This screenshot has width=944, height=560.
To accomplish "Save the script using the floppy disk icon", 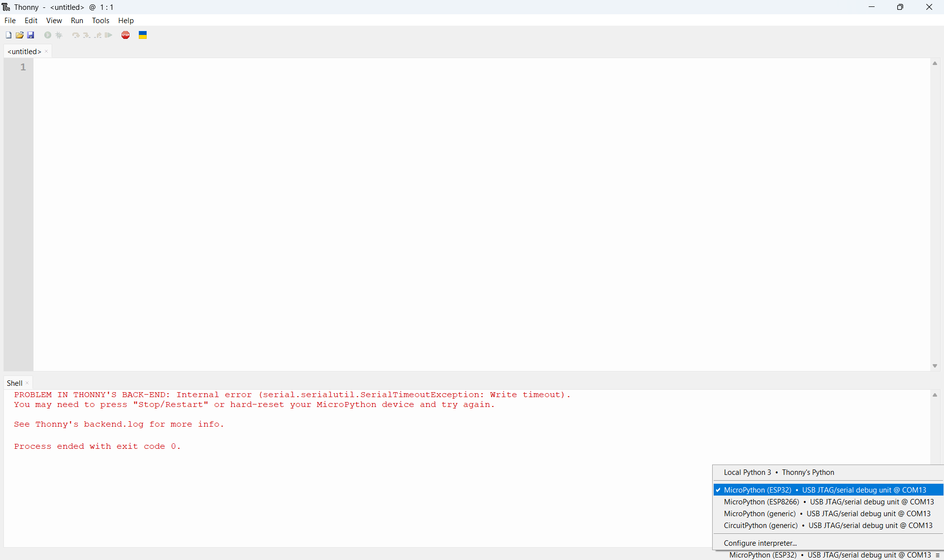I will (31, 35).
